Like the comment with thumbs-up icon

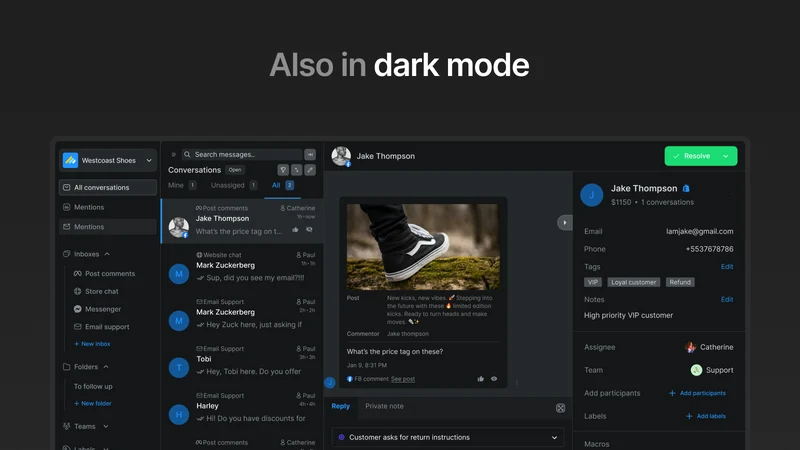click(x=481, y=379)
